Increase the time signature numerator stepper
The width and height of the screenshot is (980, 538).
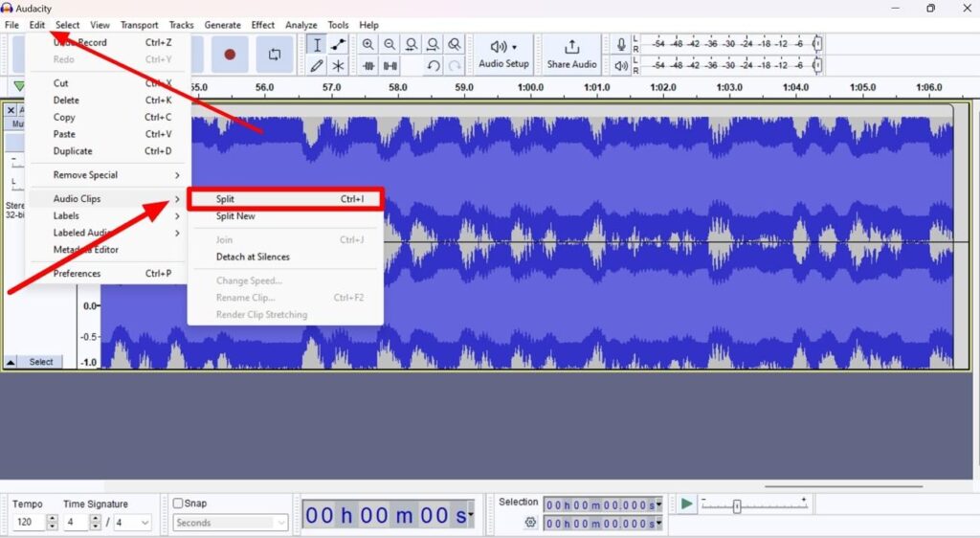pyautogui.click(x=95, y=518)
